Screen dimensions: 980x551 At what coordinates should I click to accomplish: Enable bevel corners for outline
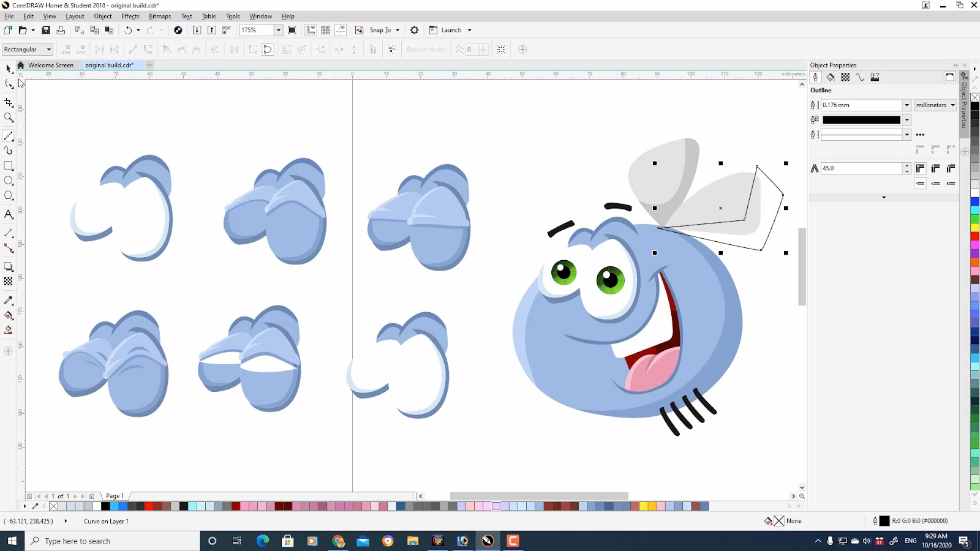click(951, 168)
